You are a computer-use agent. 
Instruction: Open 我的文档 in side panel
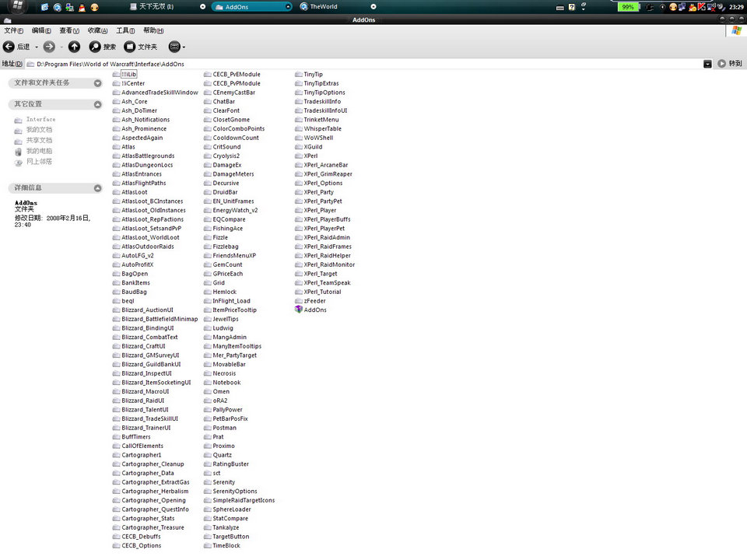click(39, 130)
